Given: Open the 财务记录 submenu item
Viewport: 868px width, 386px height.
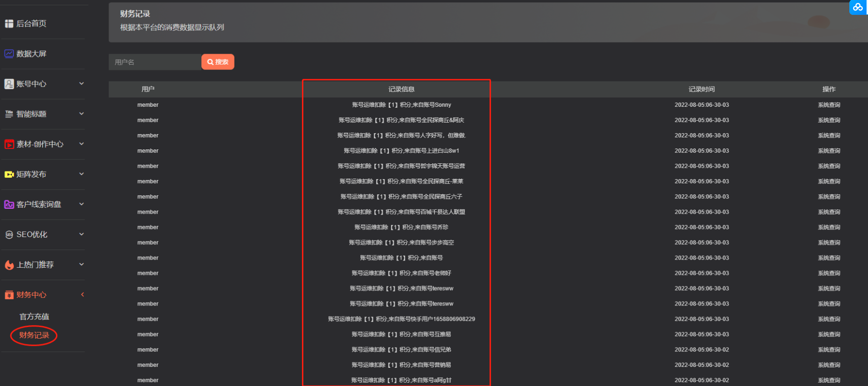Looking at the screenshot, I should pyautogui.click(x=34, y=335).
